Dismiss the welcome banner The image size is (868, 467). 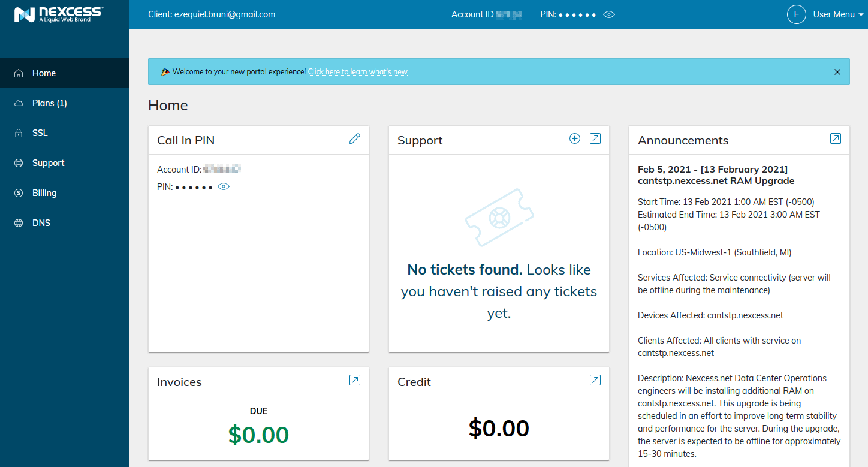[x=837, y=72]
